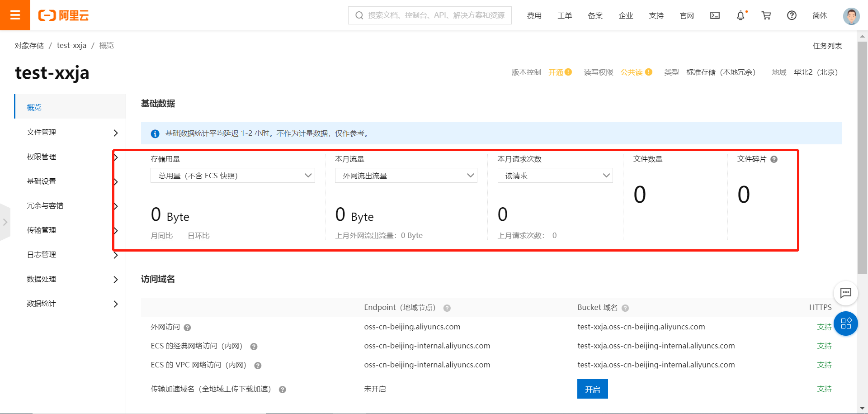The height and width of the screenshot is (414, 868).
Task: Open the 读请求 request type dropdown
Action: 555,175
